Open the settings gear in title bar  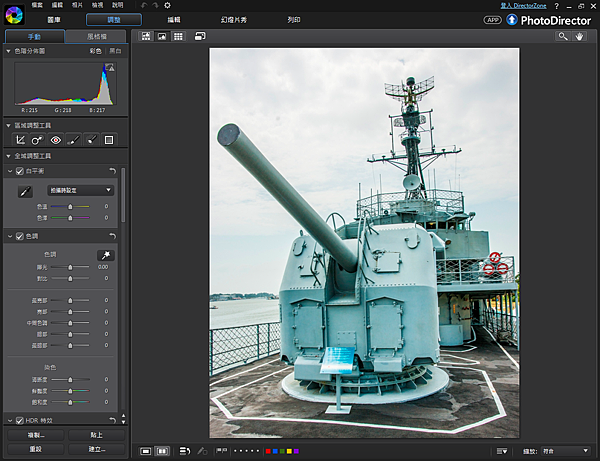click(x=168, y=6)
